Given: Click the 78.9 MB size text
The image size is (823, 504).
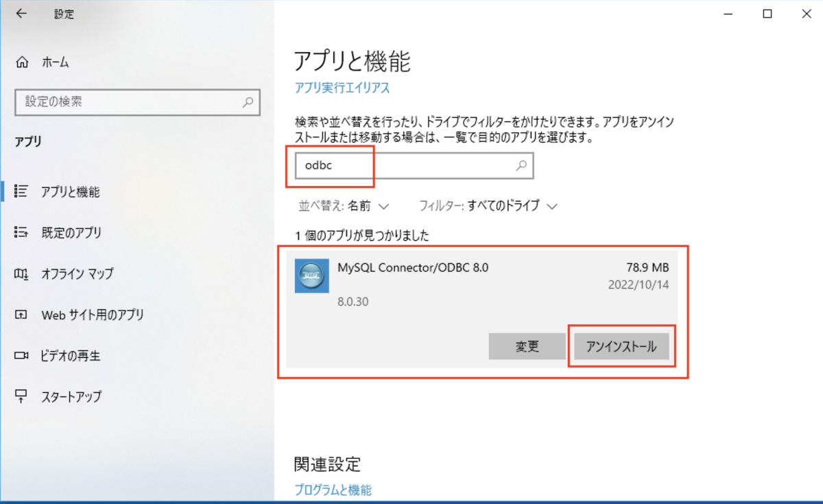Looking at the screenshot, I should coord(647,267).
